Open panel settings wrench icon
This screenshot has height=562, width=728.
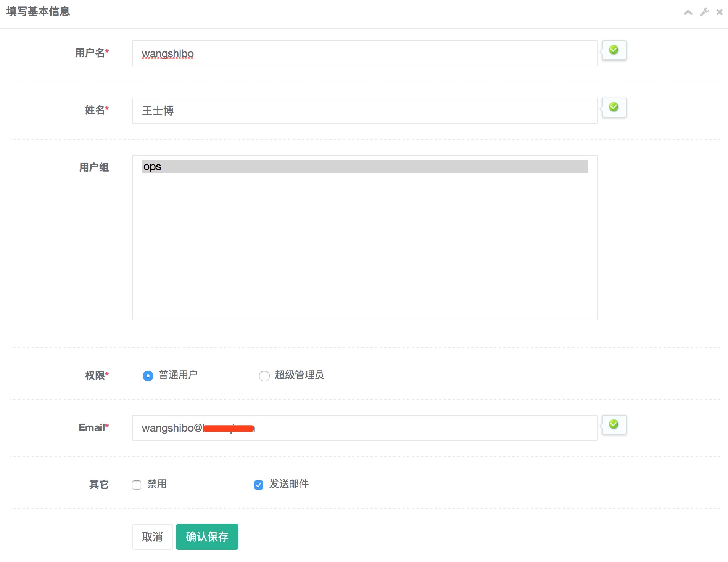coord(704,13)
